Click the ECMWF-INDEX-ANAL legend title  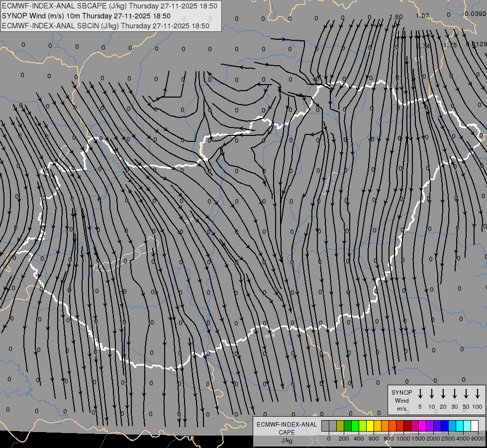(287, 425)
